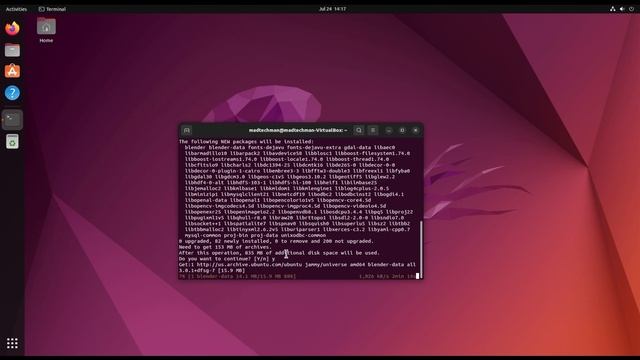Viewport: 640px width, 360px height.
Task: Click "Do you want to continue? [Y/n] y"
Action: click(227, 259)
